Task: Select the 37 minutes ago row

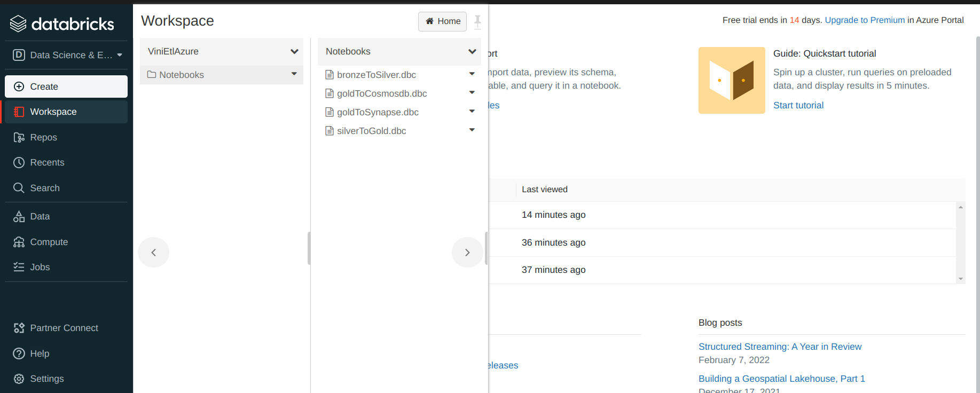Action: click(x=722, y=270)
